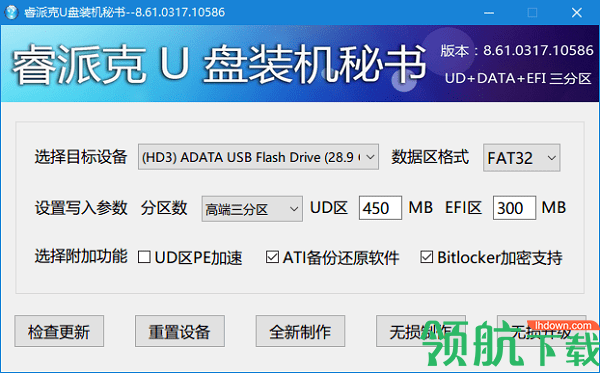The height and width of the screenshot is (373, 600).
Task: Click the 选择附加功能 label
Action: pos(81,256)
